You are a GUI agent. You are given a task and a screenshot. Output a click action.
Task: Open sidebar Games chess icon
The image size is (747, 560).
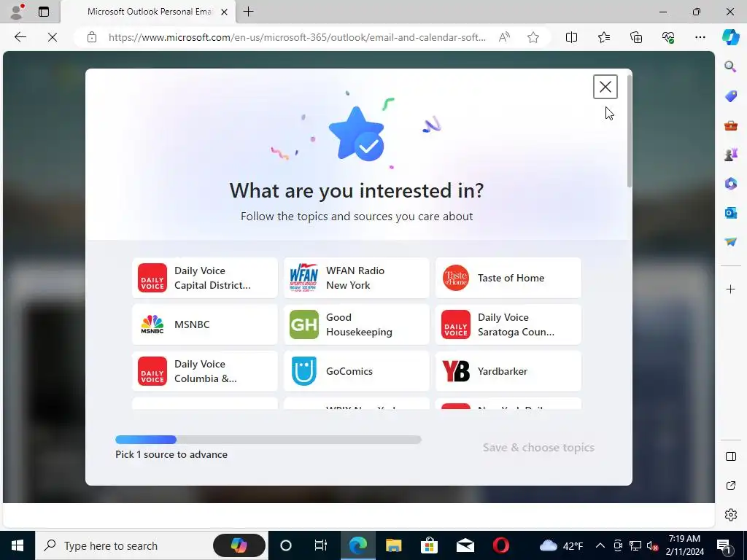(x=730, y=155)
